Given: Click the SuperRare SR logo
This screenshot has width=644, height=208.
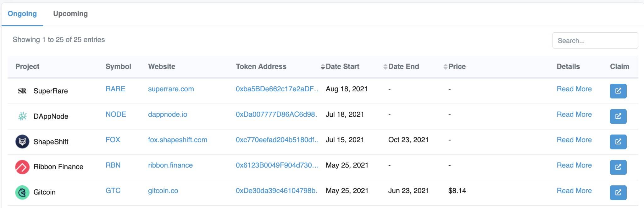Looking at the screenshot, I should point(22,91).
